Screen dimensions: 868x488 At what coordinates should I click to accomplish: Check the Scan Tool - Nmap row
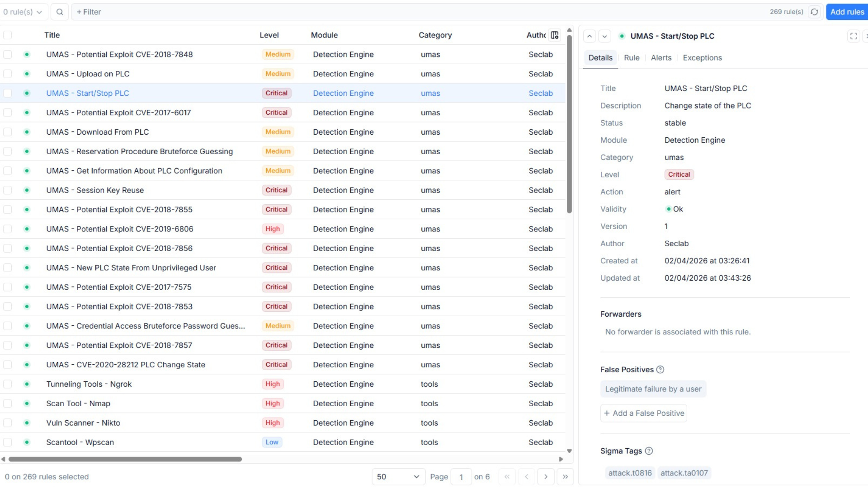point(8,404)
